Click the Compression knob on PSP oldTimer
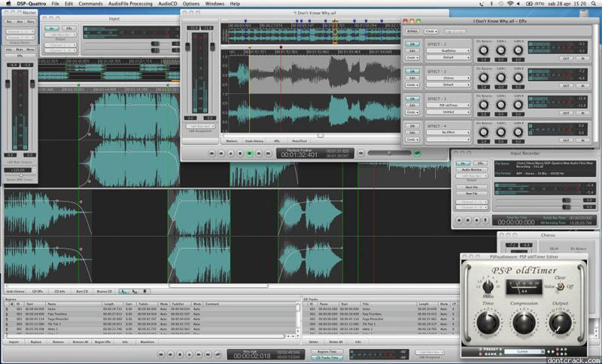Viewport: 602px width, 364px height. pos(524,322)
